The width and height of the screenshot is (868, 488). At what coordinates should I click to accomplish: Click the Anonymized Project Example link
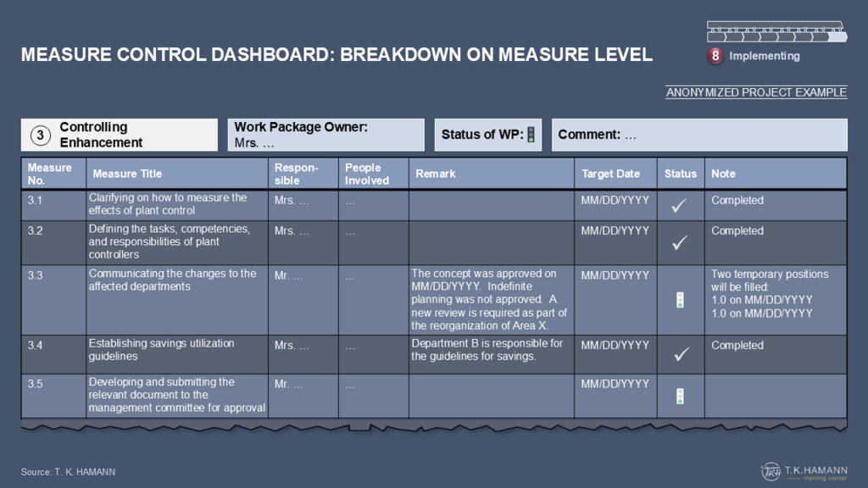click(756, 92)
